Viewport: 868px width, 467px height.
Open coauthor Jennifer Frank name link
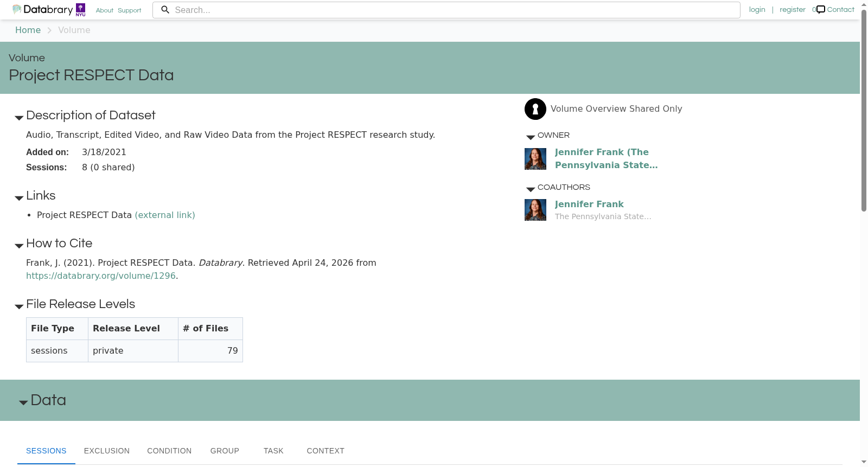589,204
